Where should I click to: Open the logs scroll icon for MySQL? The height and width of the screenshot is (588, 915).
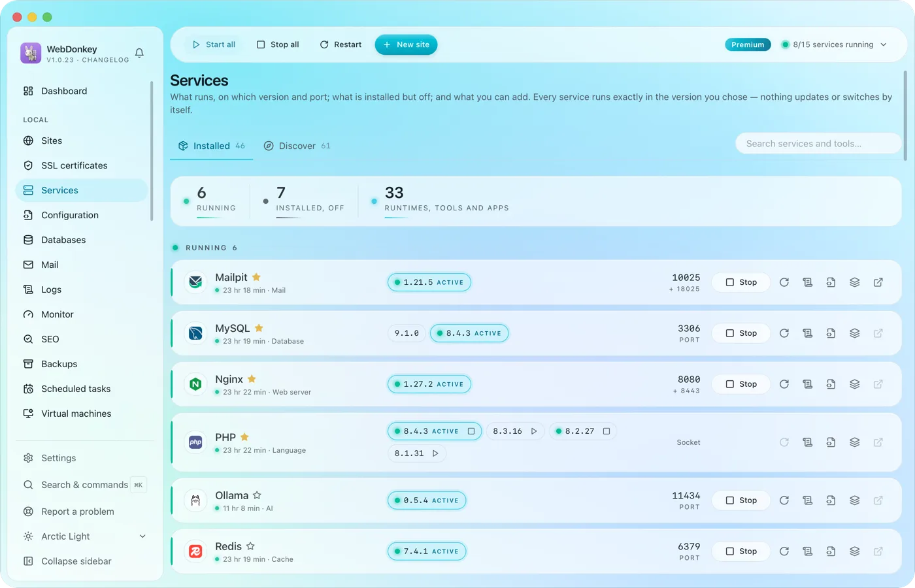[x=808, y=333]
